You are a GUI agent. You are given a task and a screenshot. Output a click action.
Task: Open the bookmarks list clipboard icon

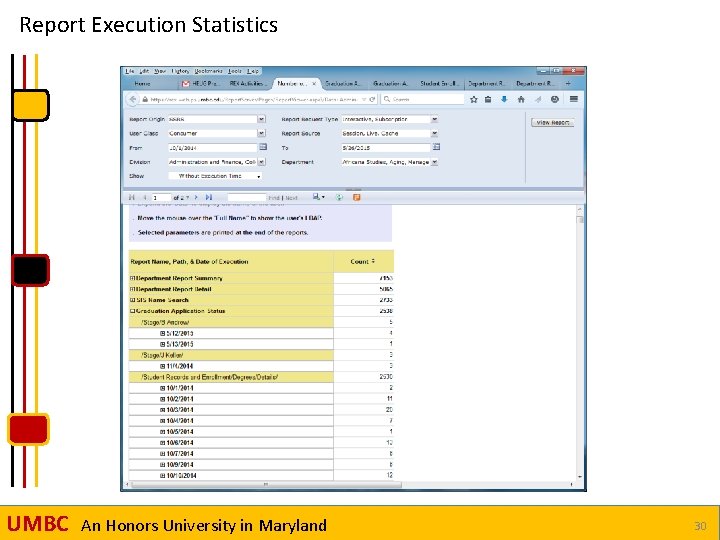(x=488, y=99)
